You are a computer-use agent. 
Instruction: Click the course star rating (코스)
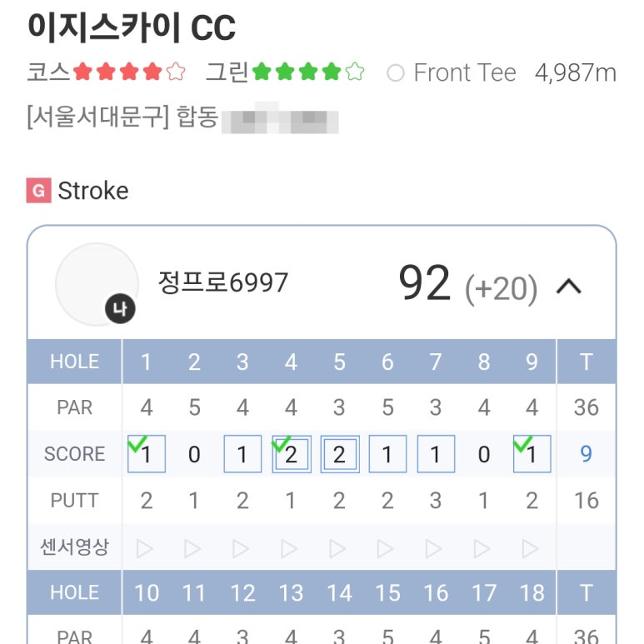tap(129, 72)
